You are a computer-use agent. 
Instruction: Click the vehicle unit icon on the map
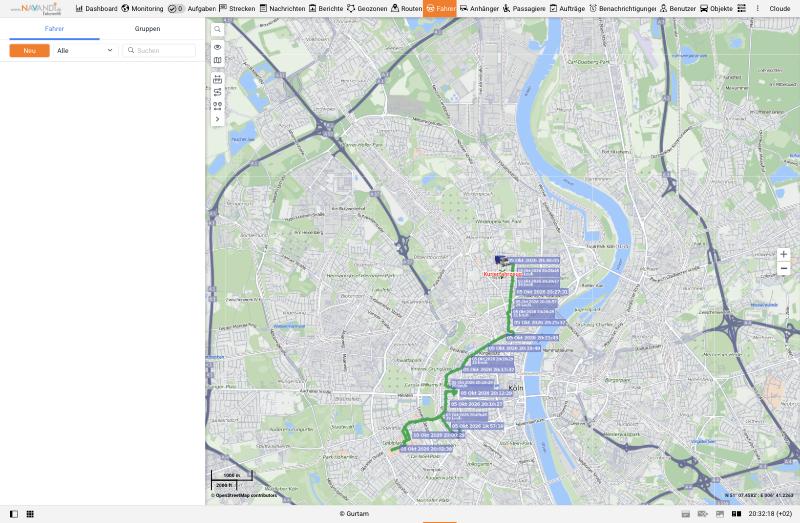point(502,261)
